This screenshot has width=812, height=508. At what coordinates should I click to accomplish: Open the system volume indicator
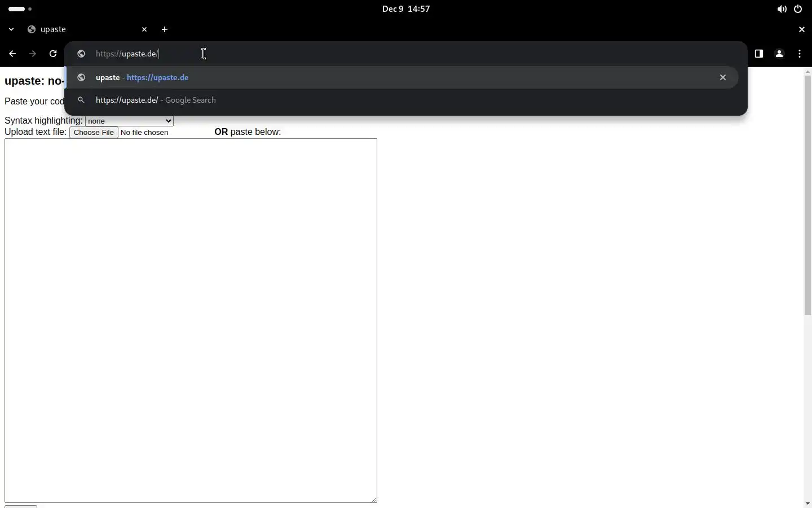(x=782, y=9)
